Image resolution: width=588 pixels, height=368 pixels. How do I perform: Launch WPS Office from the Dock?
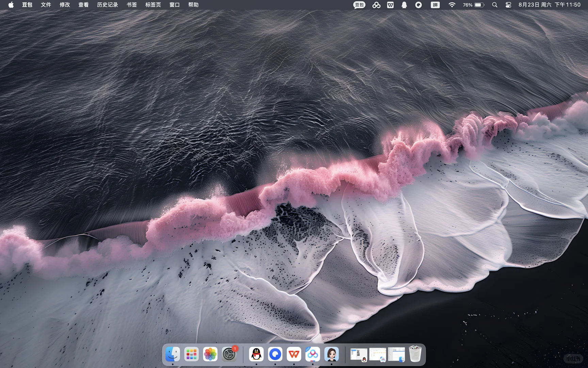coord(294,354)
